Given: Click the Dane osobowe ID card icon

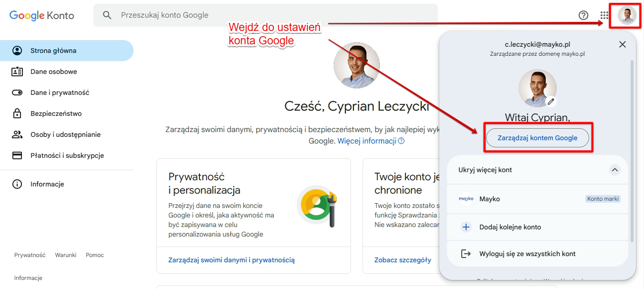Looking at the screenshot, I should coord(17,72).
